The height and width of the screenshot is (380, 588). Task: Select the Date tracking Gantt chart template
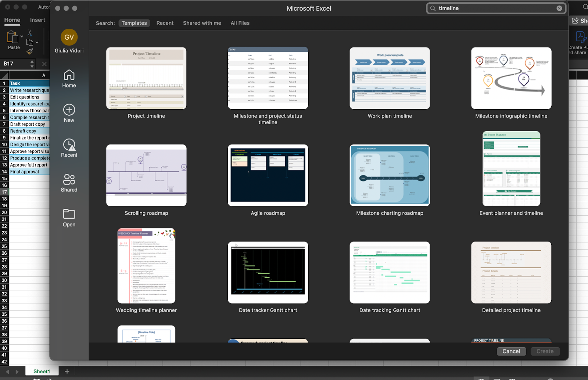coord(390,272)
